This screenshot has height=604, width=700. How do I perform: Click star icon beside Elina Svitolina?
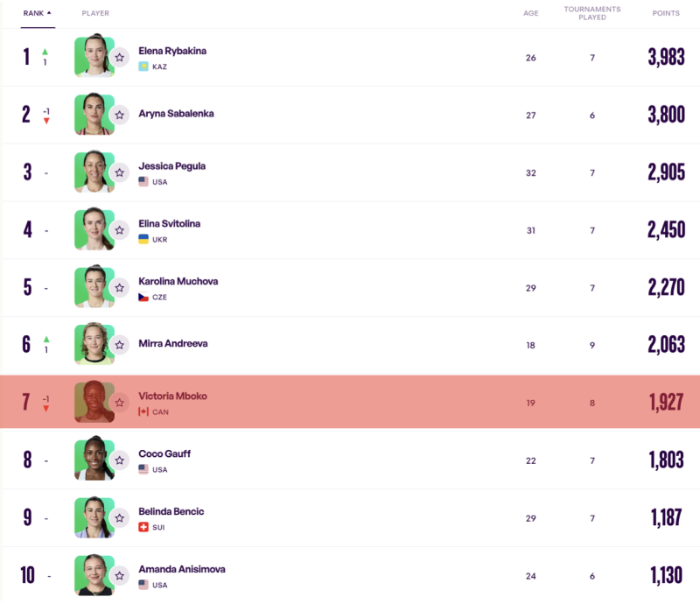[120, 230]
